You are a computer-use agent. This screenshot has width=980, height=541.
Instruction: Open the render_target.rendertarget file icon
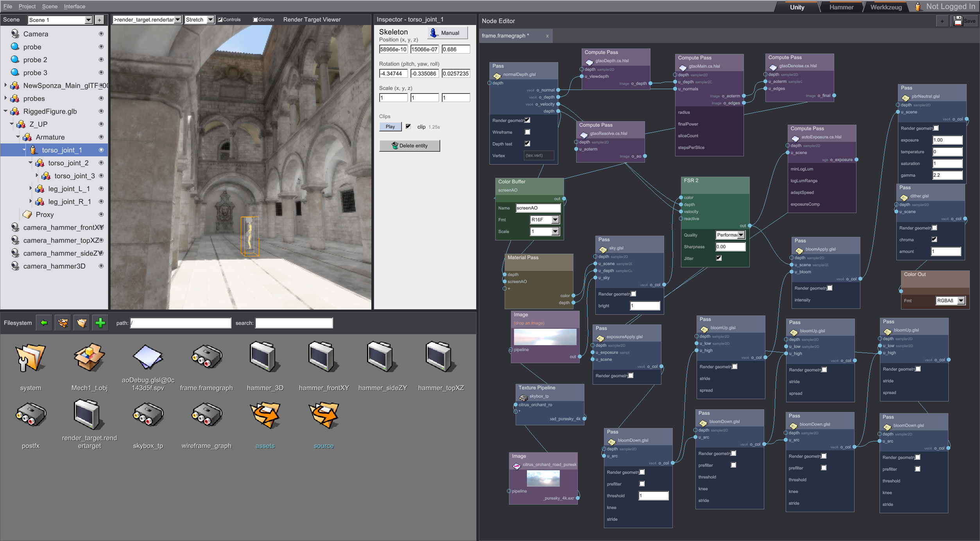click(89, 414)
